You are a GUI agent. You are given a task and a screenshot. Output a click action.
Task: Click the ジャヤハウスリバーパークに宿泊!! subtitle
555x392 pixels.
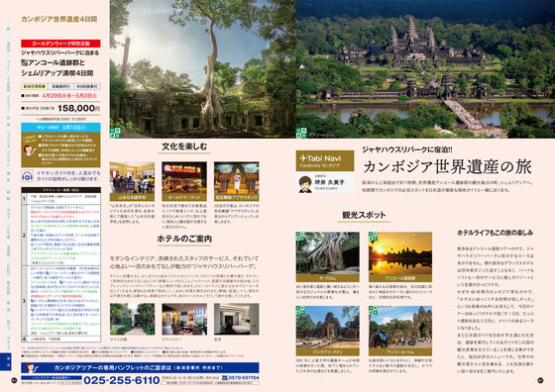[x=407, y=149]
